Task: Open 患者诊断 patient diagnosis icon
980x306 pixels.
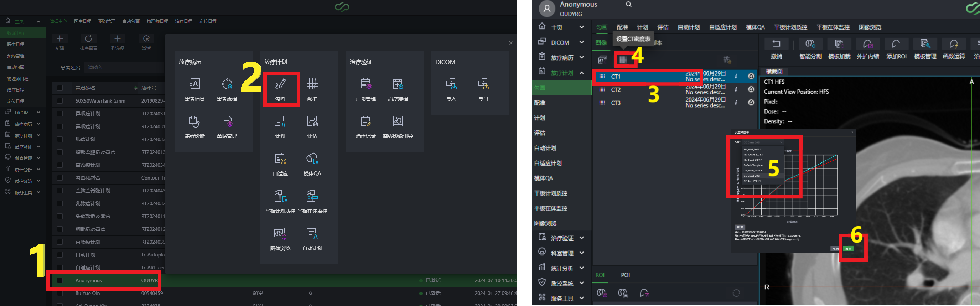Action: click(195, 126)
